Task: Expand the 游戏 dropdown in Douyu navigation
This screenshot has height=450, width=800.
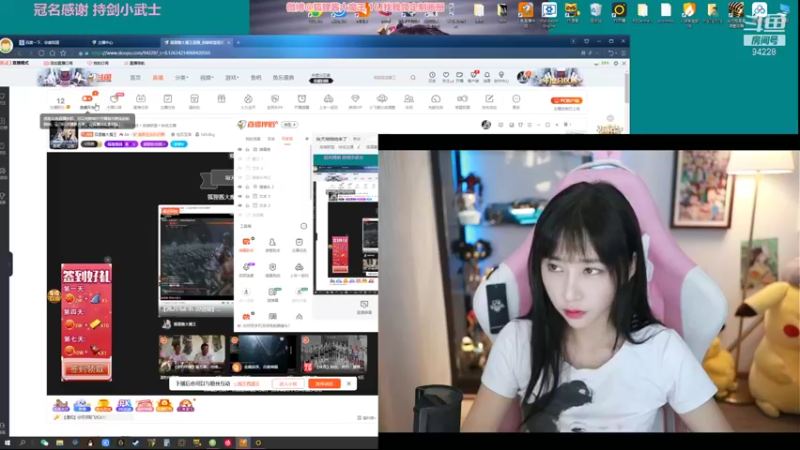Action: (x=232, y=78)
